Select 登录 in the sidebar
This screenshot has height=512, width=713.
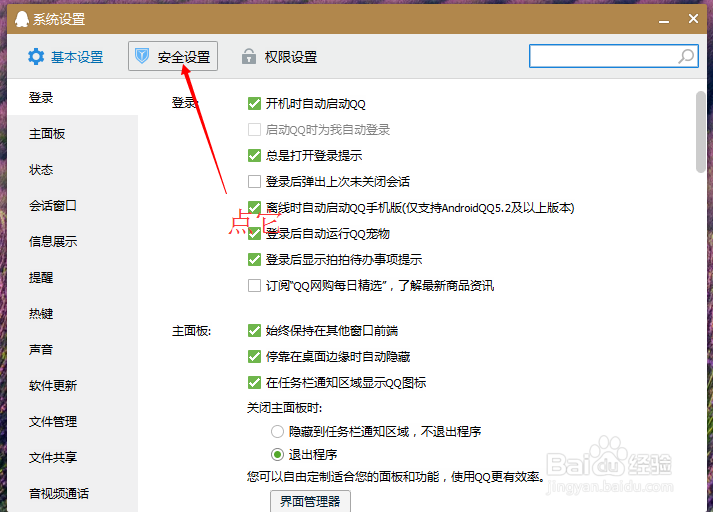coord(73,97)
